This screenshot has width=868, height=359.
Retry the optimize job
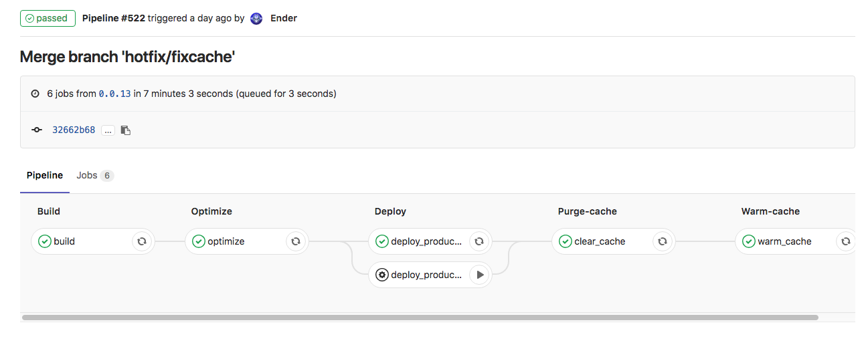[x=296, y=241]
